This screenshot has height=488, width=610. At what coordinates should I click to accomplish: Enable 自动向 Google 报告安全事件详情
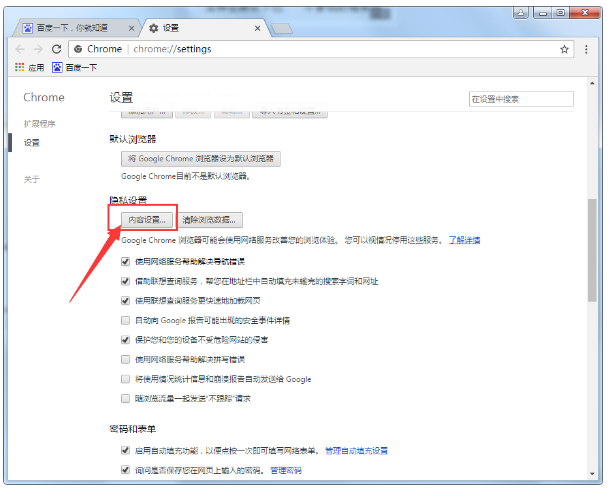click(125, 320)
